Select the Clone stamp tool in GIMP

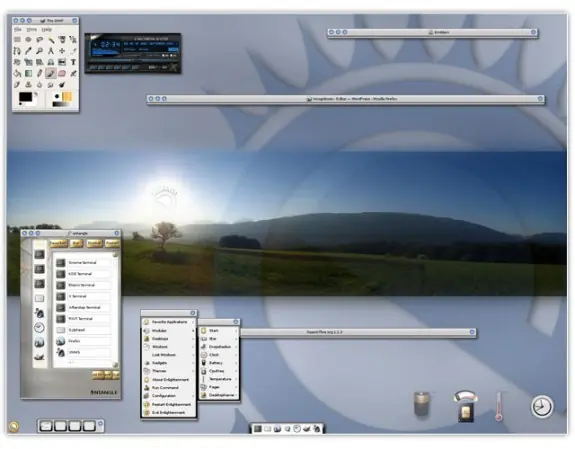pos(28,85)
